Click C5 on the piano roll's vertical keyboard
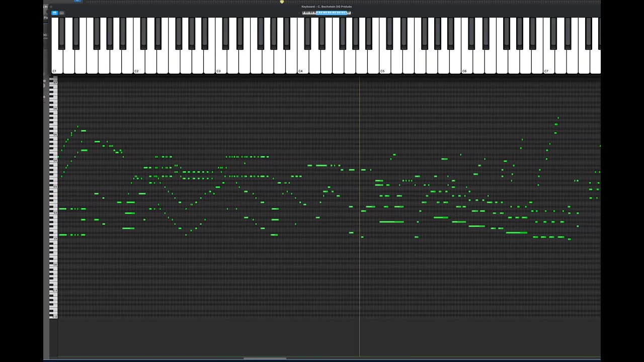 coord(54,134)
